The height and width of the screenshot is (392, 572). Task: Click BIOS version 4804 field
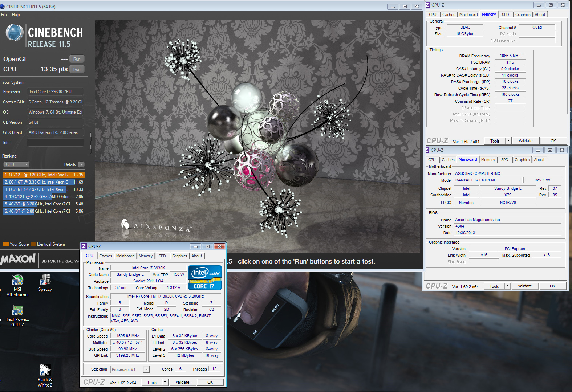pos(508,226)
